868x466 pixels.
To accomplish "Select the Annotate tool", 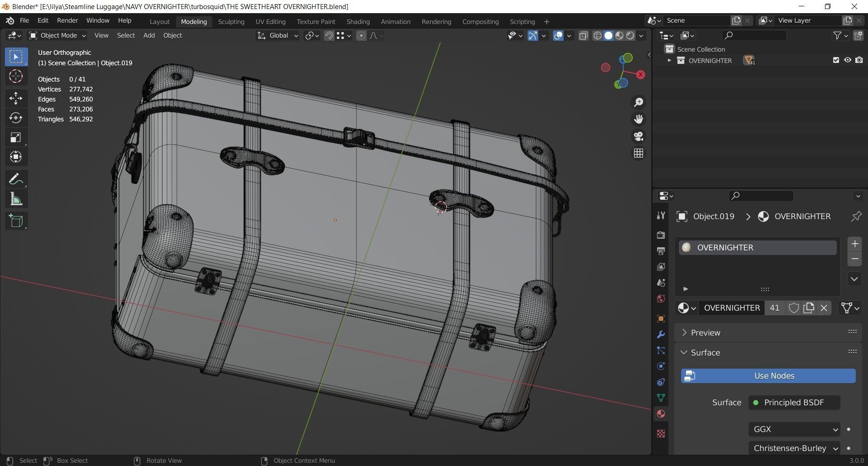I will click(16, 179).
